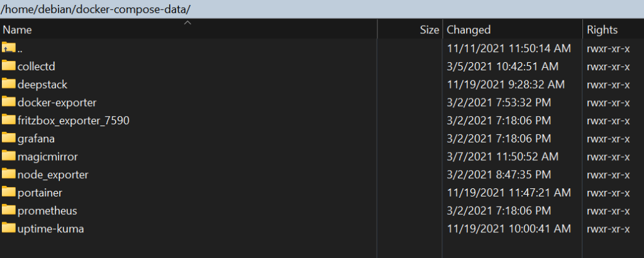
Task: Sort files by the Rights column header
Action: tap(614, 30)
